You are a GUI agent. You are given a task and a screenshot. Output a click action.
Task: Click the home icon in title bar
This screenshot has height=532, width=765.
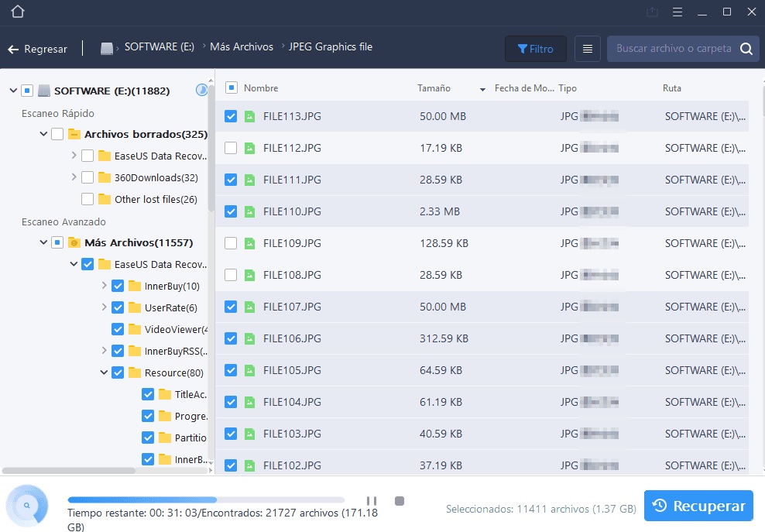coord(18,12)
